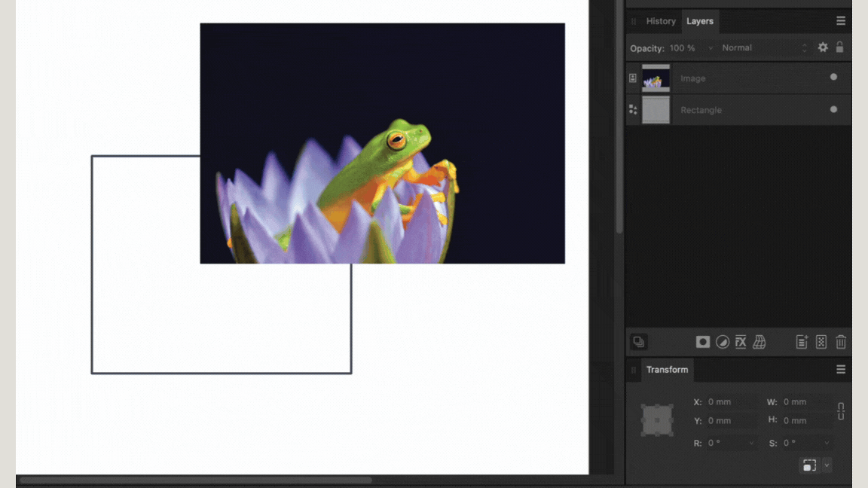Add a live filter layer
868x488 pixels.
click(x=759, y=341)
